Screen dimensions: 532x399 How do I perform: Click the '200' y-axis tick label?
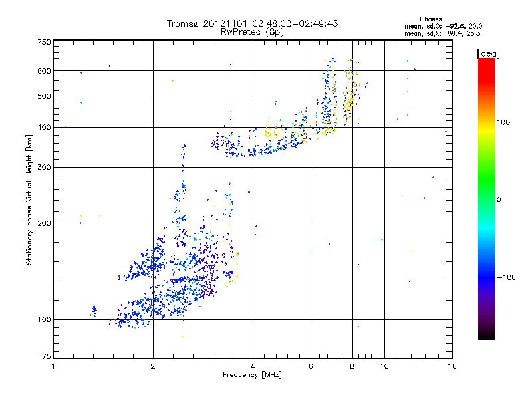44,223
